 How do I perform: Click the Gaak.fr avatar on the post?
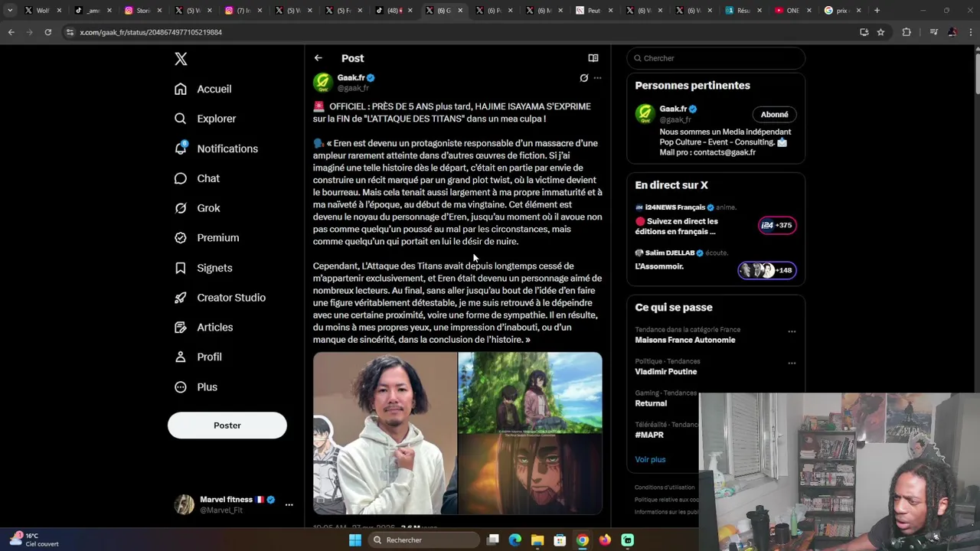pos(323,83)
